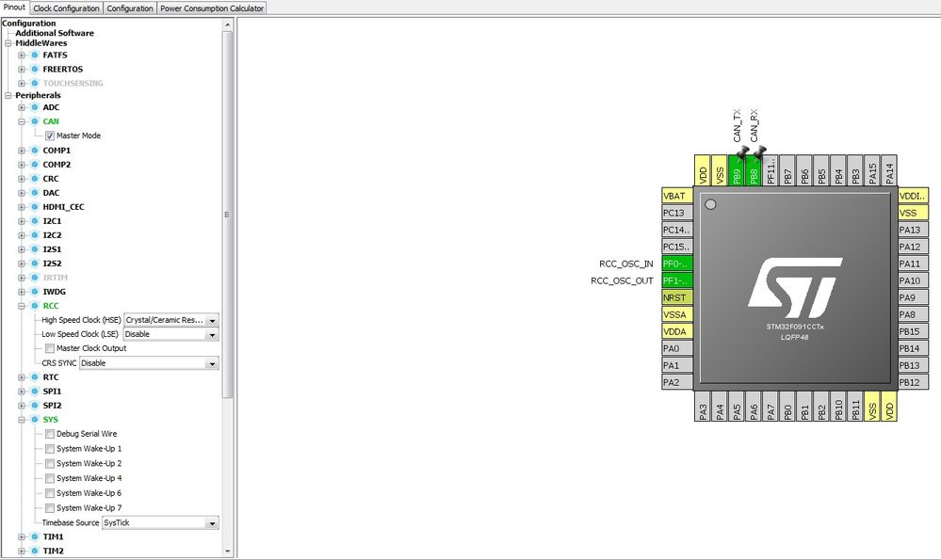This screenshot has width=941, height=560.
Task: Toggle CAN Master Mode checkbox
Action: 50,136
